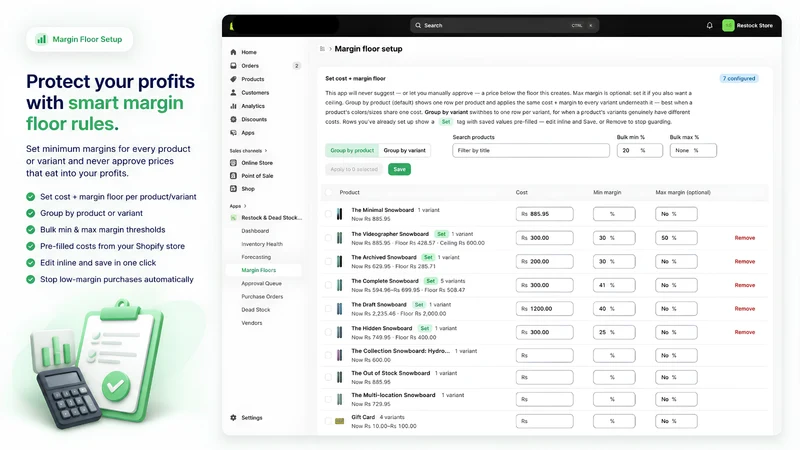This screenshot has height=450, width=800.
Task: Click the Products tag icon
Action: [x=233, y=79]
